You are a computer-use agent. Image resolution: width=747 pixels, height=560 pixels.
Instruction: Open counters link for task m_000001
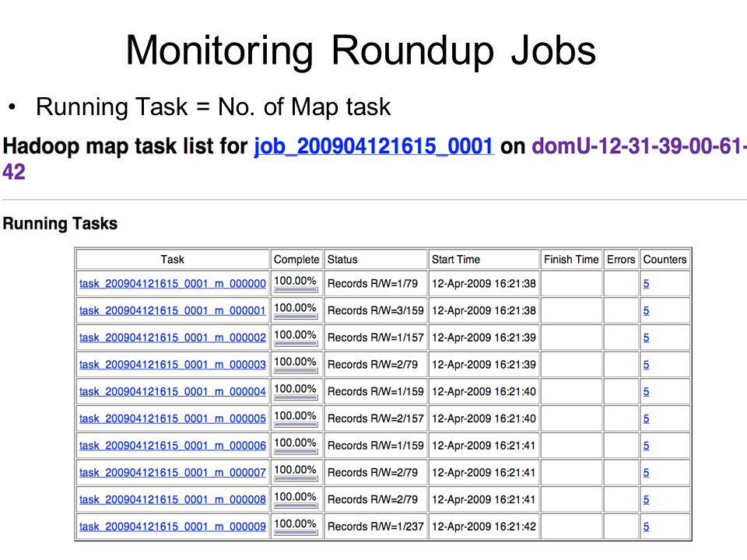[646, 311]
